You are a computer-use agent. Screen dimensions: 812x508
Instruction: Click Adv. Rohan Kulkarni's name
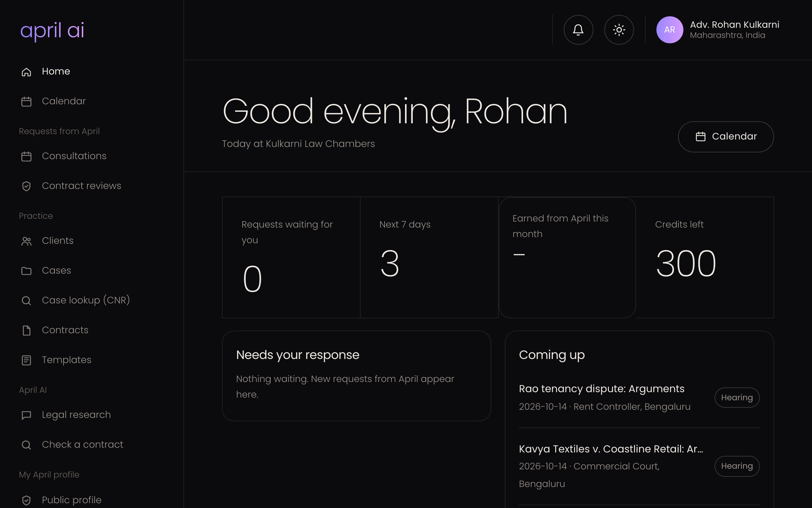pos(735,25)
